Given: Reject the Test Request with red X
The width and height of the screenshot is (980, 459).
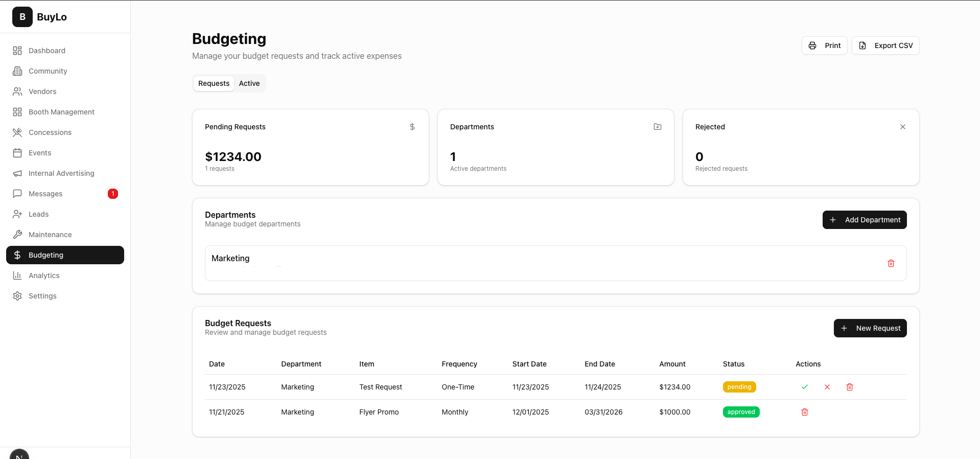Looking at the screenshot, I should [x=827, y=387].
